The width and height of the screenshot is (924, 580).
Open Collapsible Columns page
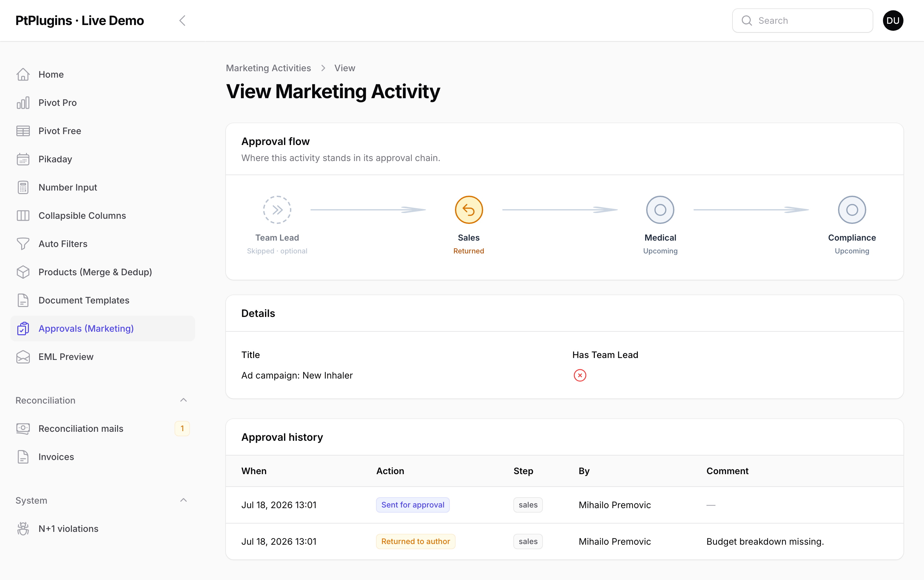[102, 216]
